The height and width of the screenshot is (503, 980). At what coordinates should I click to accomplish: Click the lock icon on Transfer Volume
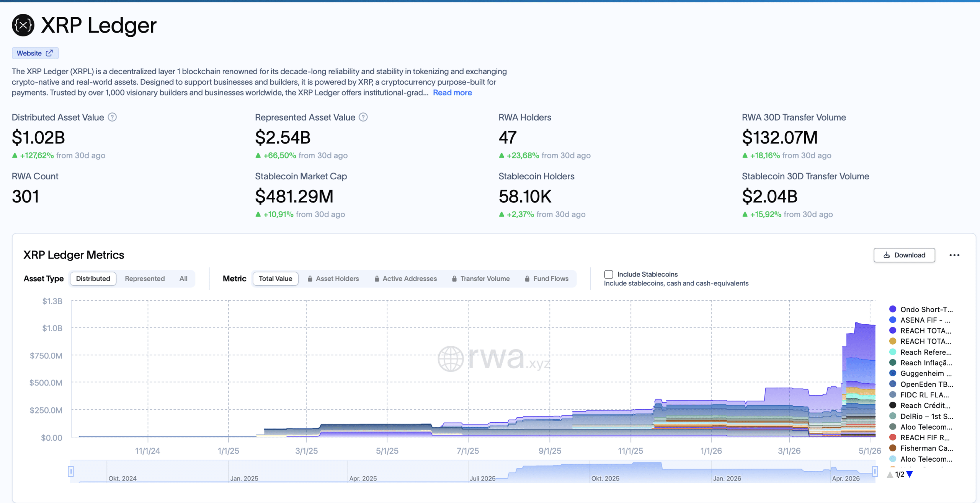coord(454,279)
